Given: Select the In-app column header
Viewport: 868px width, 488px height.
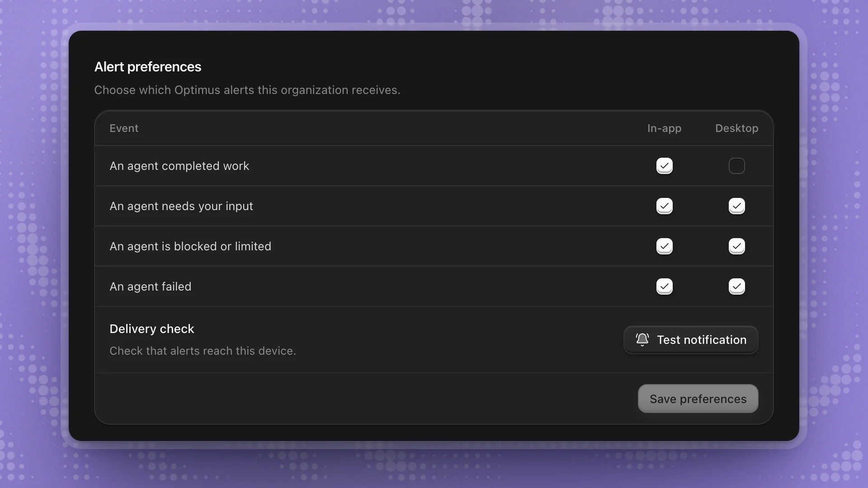Looking at the screenshot, I should [664, 128].
